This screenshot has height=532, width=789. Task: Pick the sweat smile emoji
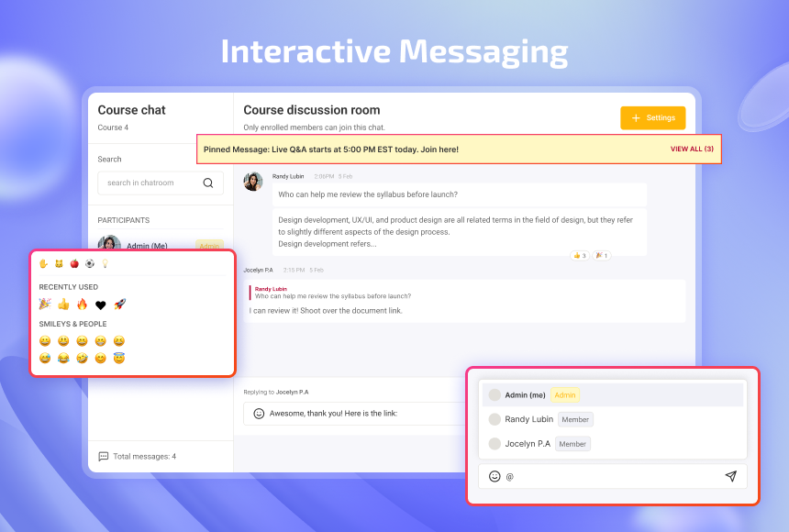[x=45, y=358]
